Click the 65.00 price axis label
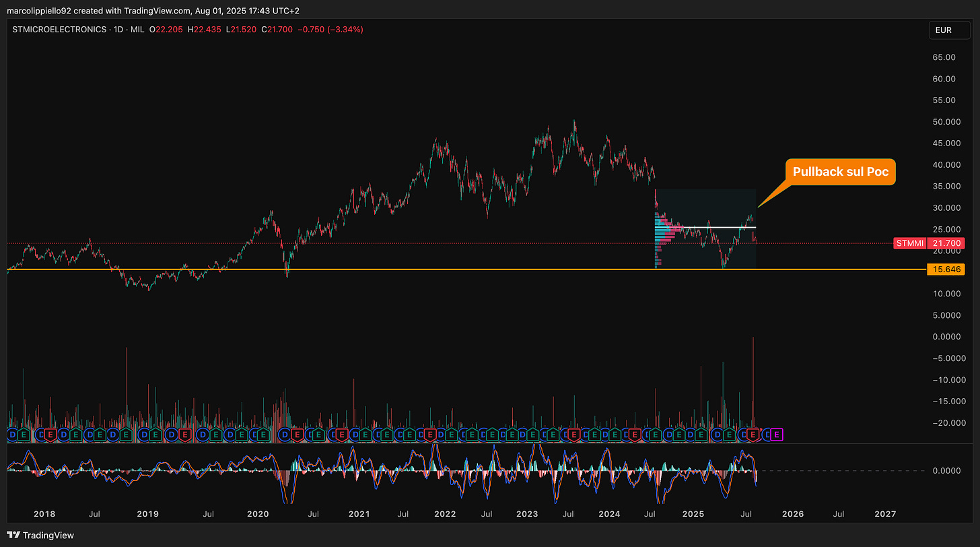 943,57
